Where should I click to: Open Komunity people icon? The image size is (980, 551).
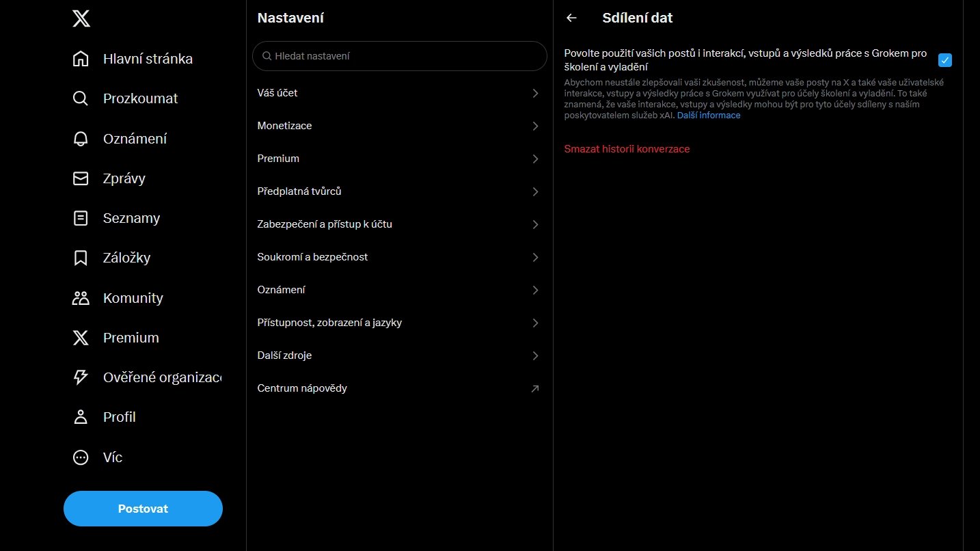coord(81,298)
